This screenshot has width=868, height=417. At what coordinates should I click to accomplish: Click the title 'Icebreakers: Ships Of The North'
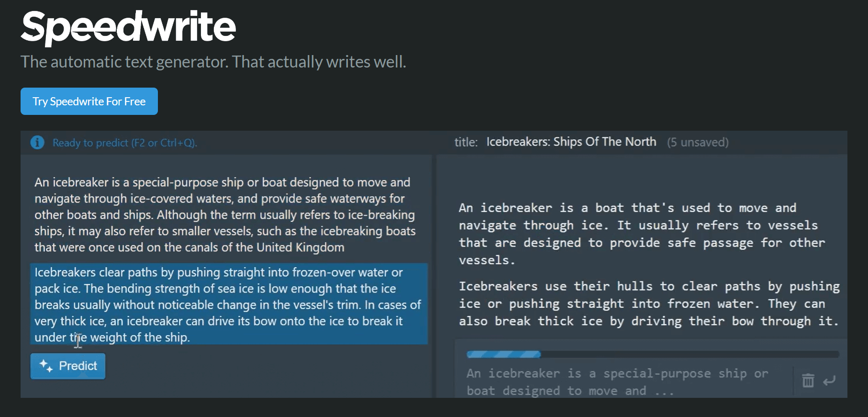pyautogui.click(x=571, y=142)
